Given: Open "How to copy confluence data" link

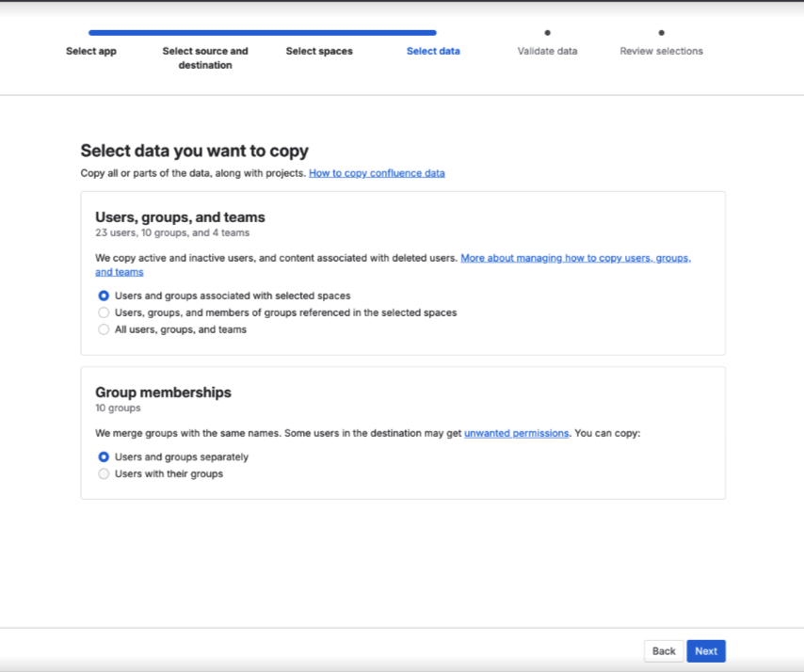Looking at the screenshot, I should (377, 172).
